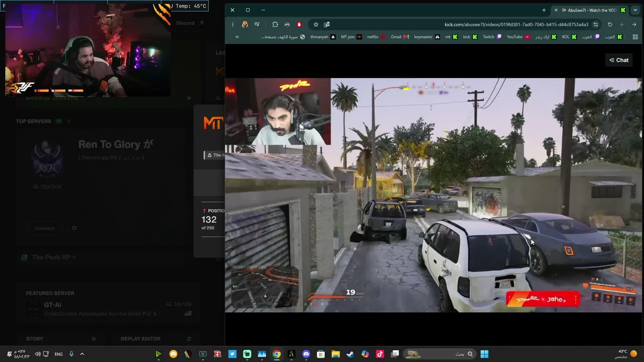Open the YouTube bookmark
Screen dimensions: 644x362
pos(518,37)
